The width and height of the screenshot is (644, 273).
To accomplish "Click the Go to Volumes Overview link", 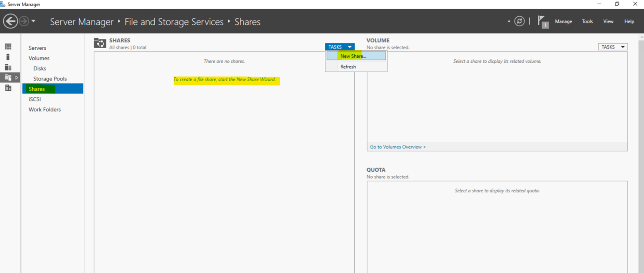I will (397, 147).
